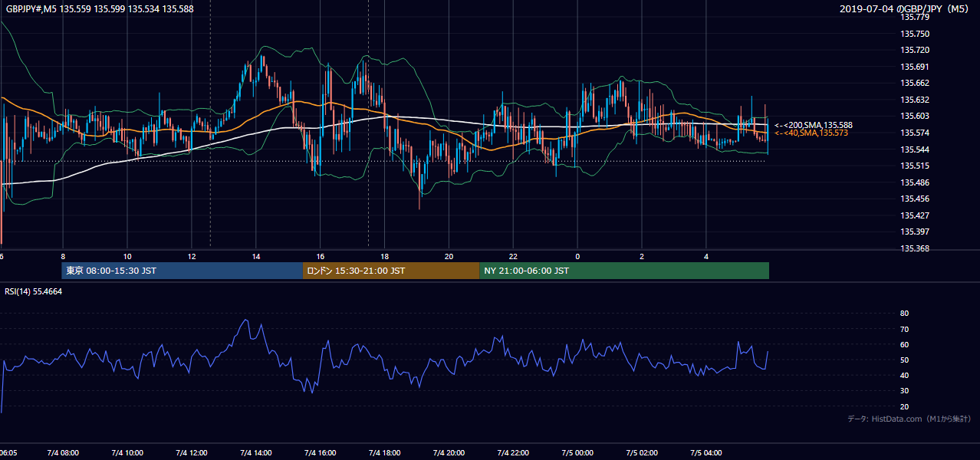980x460 pixels.
Task: Click the 7/4 18:00 bottom time label
Action: [x=385, y=453]
